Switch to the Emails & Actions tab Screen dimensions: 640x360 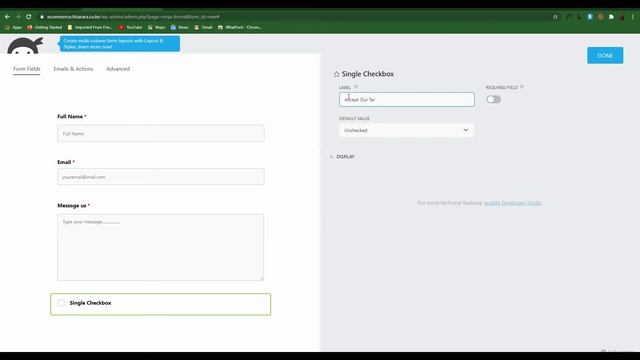point(73,69)
